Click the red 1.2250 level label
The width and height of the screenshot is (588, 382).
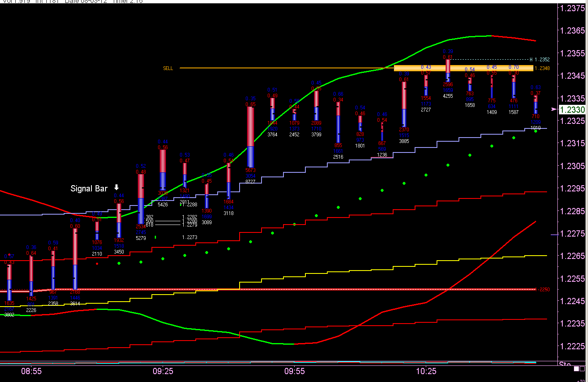pyautogui.click(x=543, y=290)
